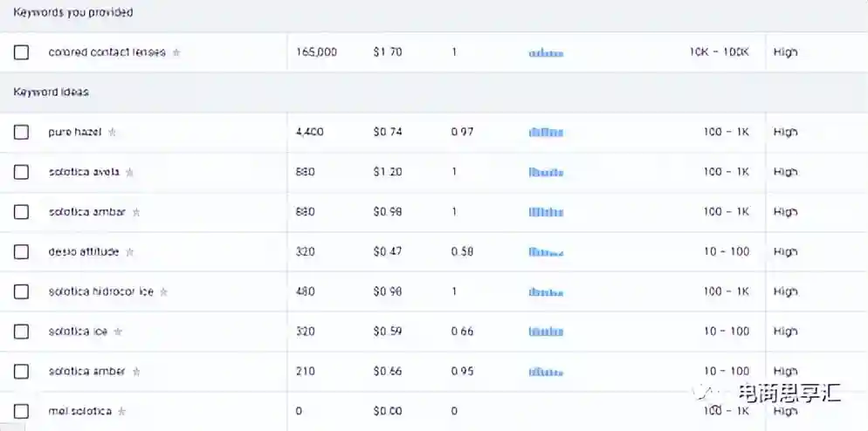Image resolution: width=868 pixels, height=431 pixels.
Task: Check the colored contact lenses checkbox
Action: (21, 52)
